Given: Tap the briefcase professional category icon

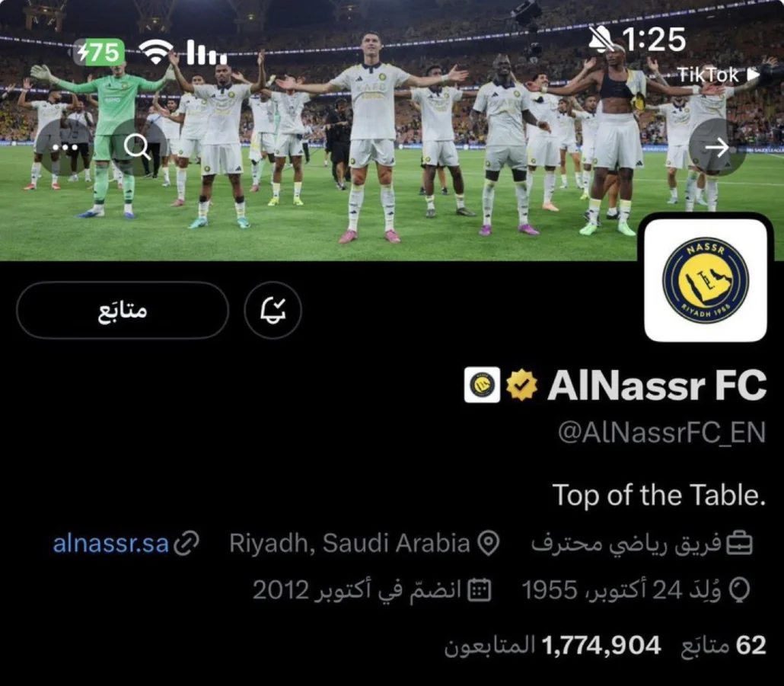Looking at the screenshot, I should click(739, 543).
